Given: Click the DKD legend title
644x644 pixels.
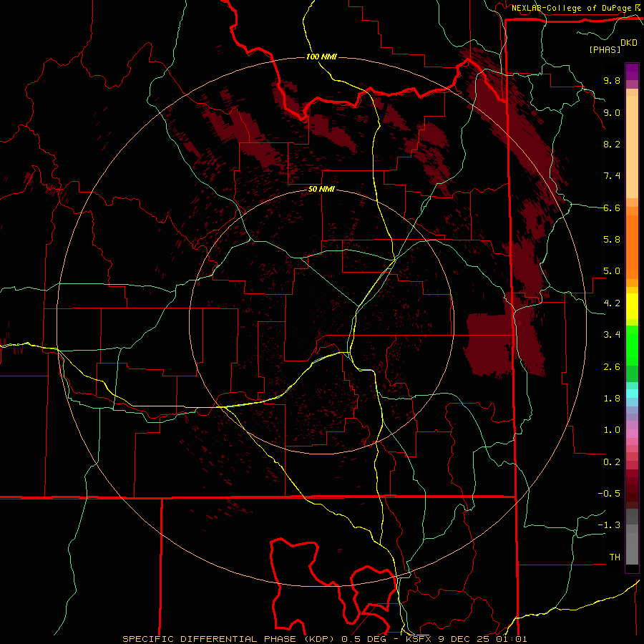Looking at the screenshot, I should (x=629, y=43).
